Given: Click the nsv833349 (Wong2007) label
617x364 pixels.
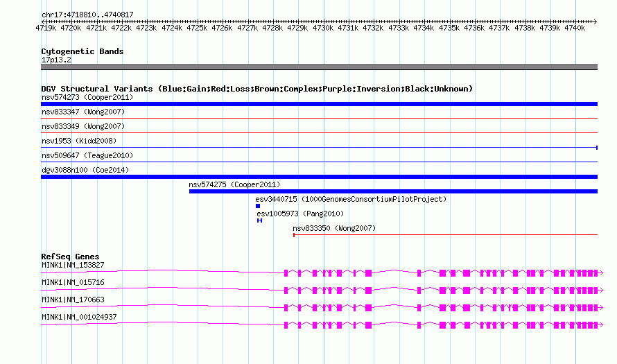Looking at the screenshot, I should tap(83, 126).
